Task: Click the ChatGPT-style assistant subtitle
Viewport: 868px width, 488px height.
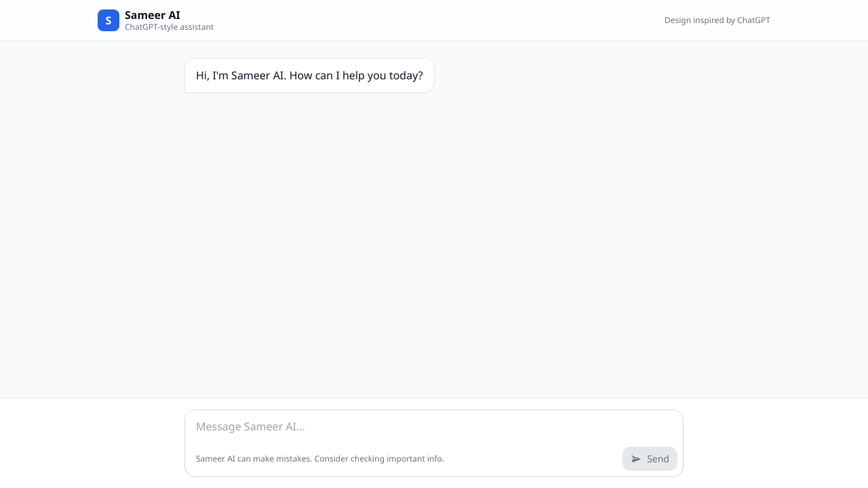Action: click(x=169, y=27)
